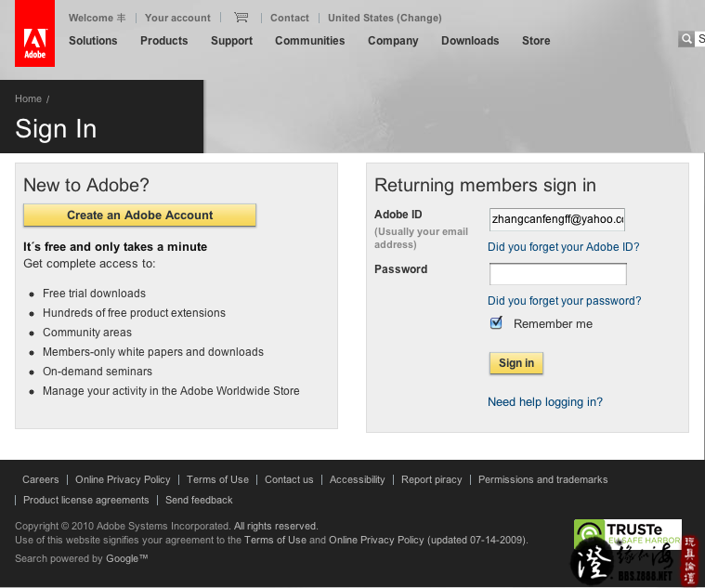Click the Adobe logo
Viewport: 705px width, 588px height.
(34, 33)
